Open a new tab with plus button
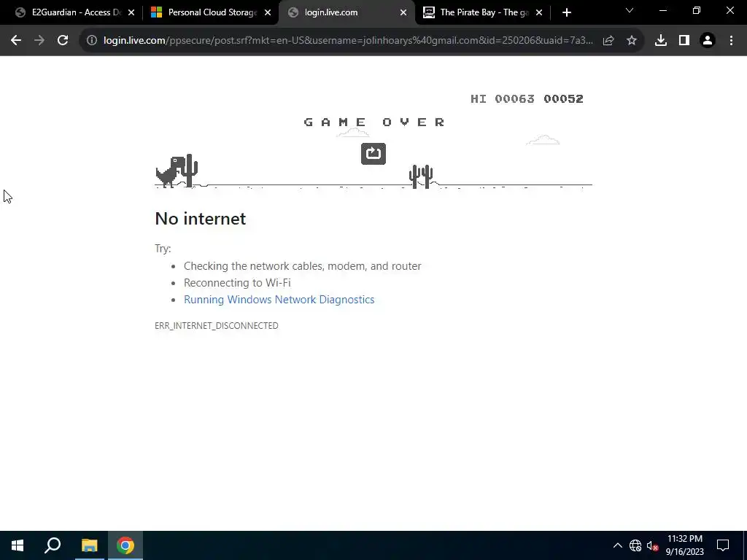 566,12
